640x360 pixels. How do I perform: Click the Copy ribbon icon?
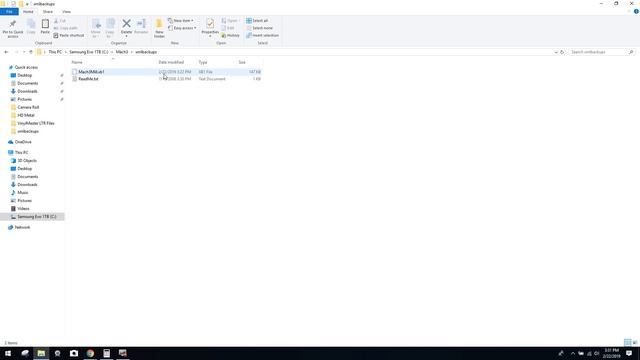31,27
